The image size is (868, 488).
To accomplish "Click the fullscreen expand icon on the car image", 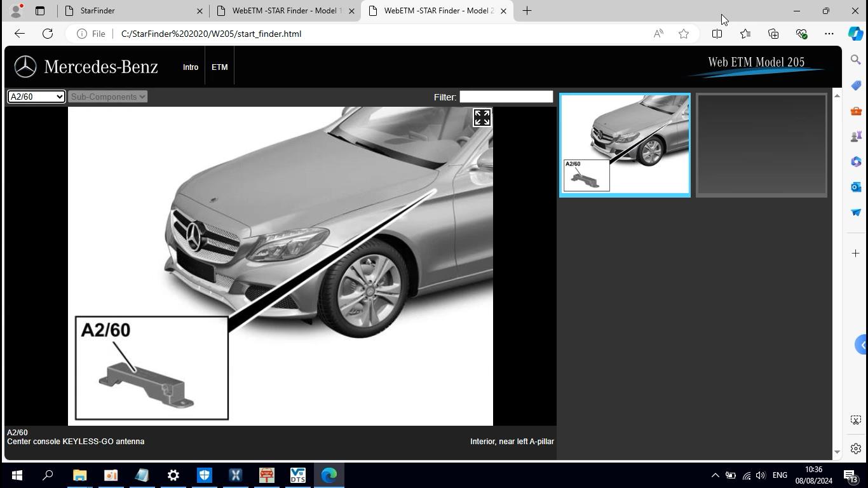I will tap(482, 118).
